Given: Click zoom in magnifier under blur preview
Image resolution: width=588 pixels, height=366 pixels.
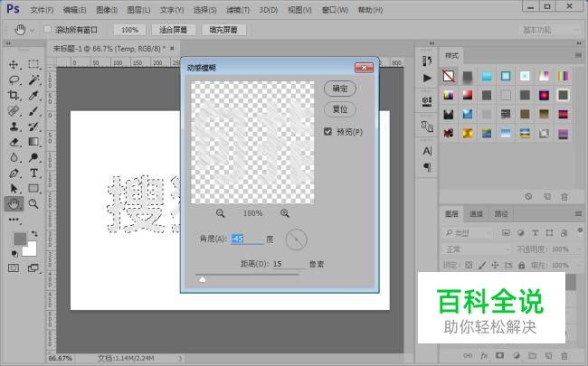Looking at the screenshot, I should (285, 213).
